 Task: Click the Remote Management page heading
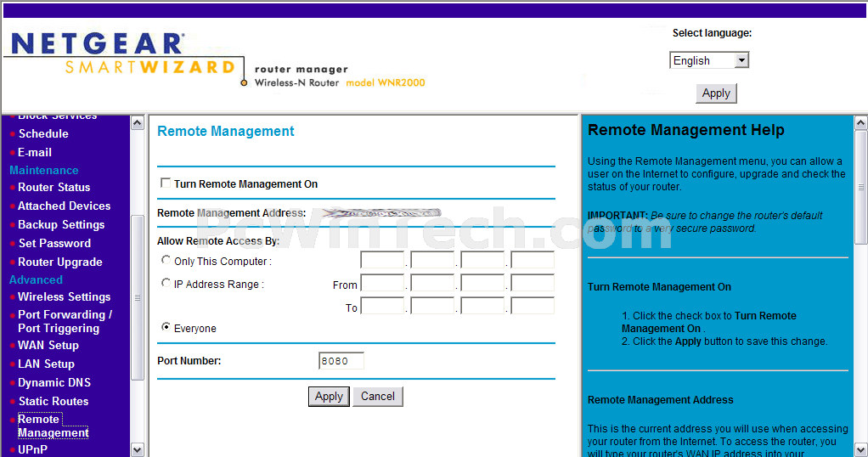[x=225, y=132]
